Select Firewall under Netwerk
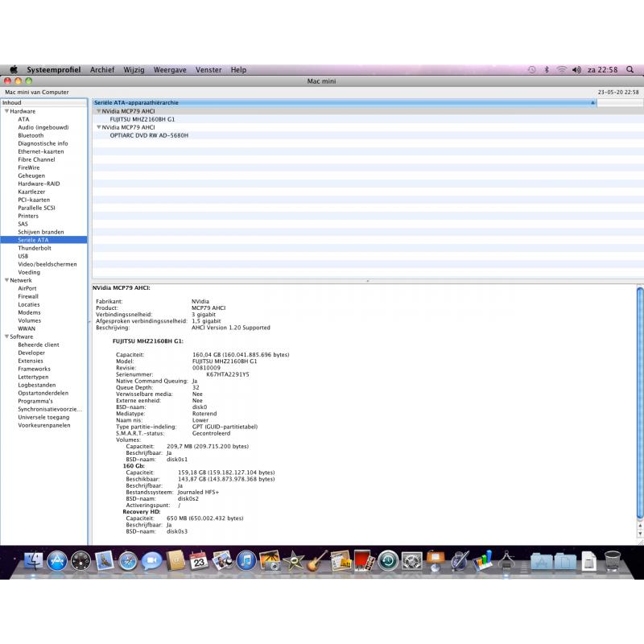644x644 pixels. [x=28, y=296]
